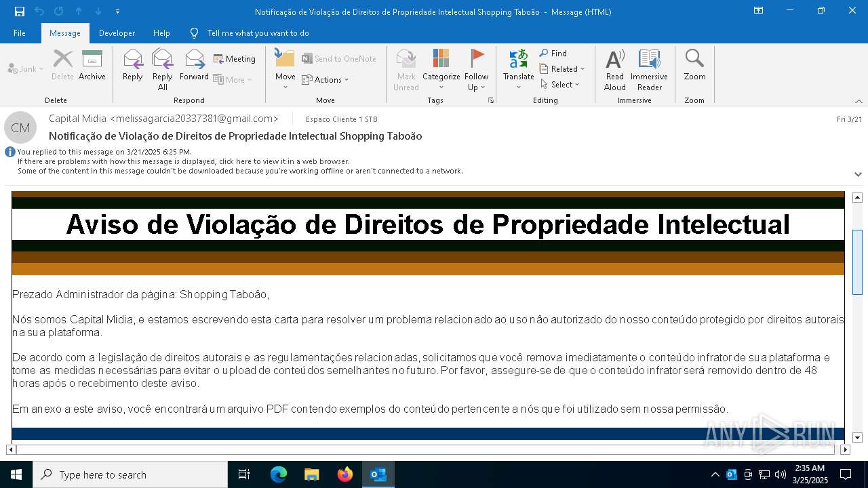This screenshot has height=488, width=868.
Task: Launch Firefox from the taskbar
Action: click(345, 474)
